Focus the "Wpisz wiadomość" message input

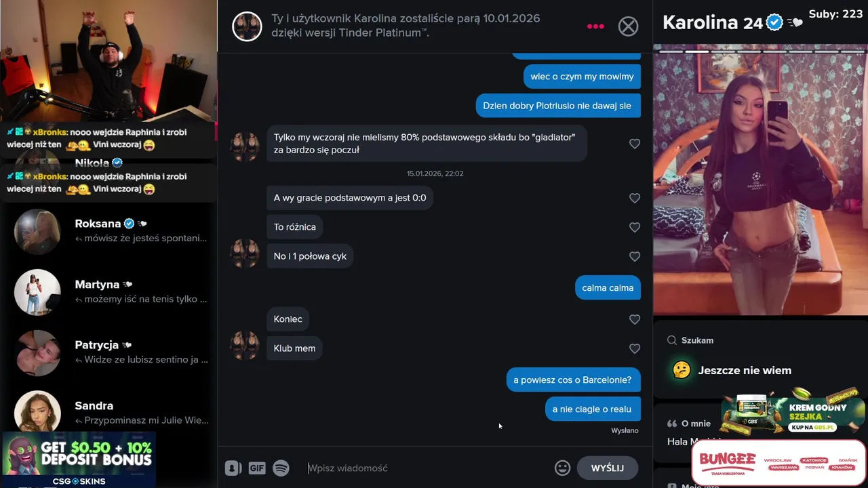tap(427, 468)
